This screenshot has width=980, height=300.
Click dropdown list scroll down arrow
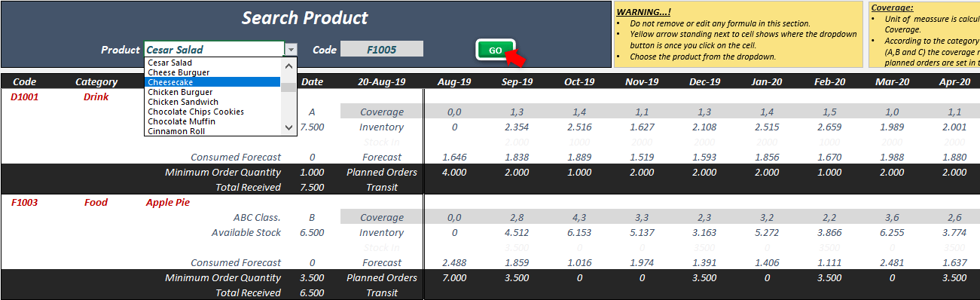289,128
